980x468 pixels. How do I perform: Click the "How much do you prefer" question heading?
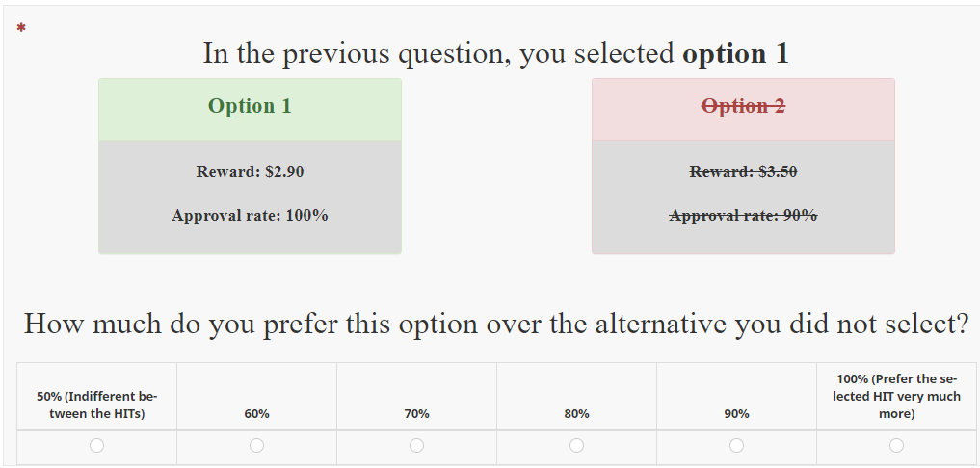[495, 324]
